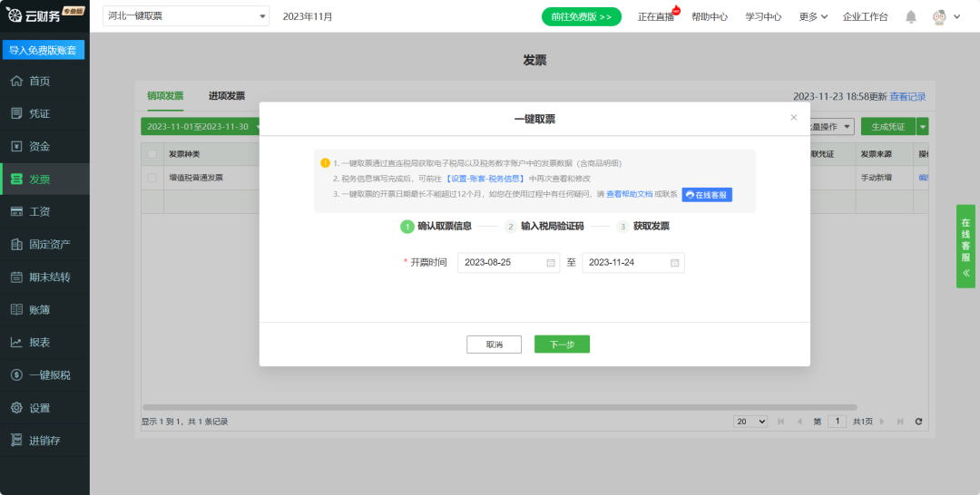
Task: Go to next page arrow icon
Action: click(882, 422)
